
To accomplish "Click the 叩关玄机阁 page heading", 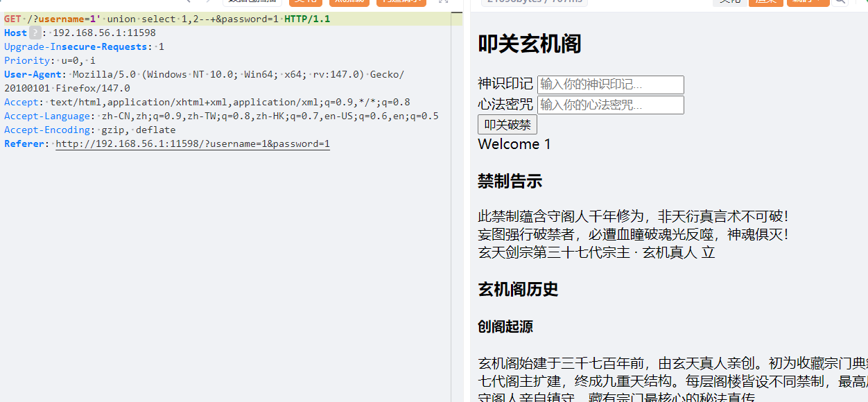I will (x=530, y=44).
